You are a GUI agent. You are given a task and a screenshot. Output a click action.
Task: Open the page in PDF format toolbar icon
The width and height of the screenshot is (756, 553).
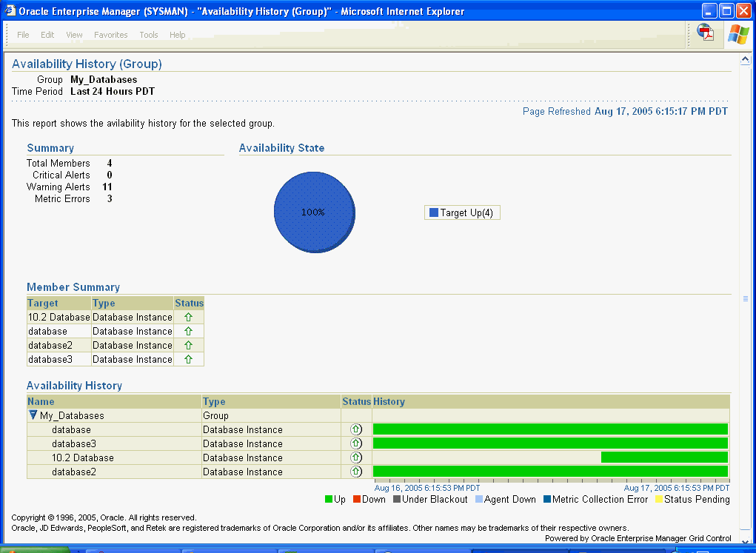tap(706, 33)
